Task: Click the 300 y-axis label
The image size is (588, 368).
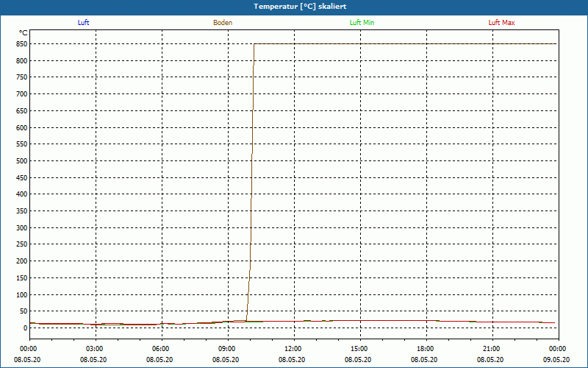Action: click(22, 228)
